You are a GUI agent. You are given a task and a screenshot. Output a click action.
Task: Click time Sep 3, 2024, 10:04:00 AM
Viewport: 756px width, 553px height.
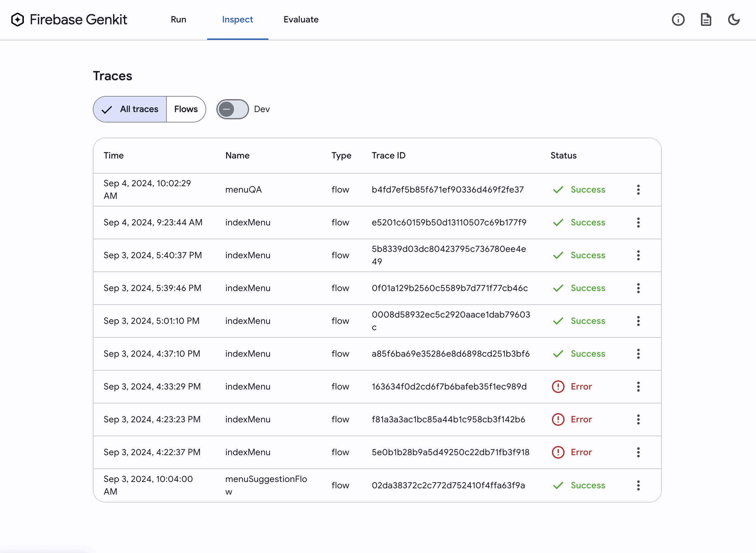click(x=148, y=485)
